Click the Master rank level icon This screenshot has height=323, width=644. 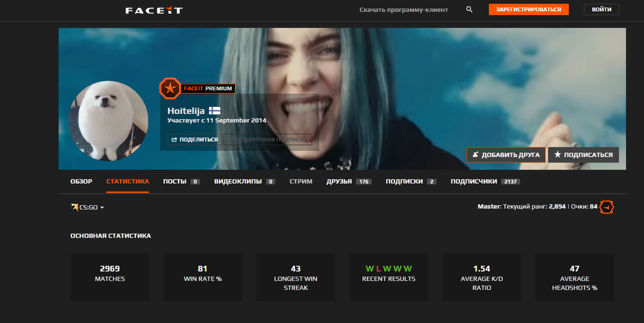tap(607, 207)
